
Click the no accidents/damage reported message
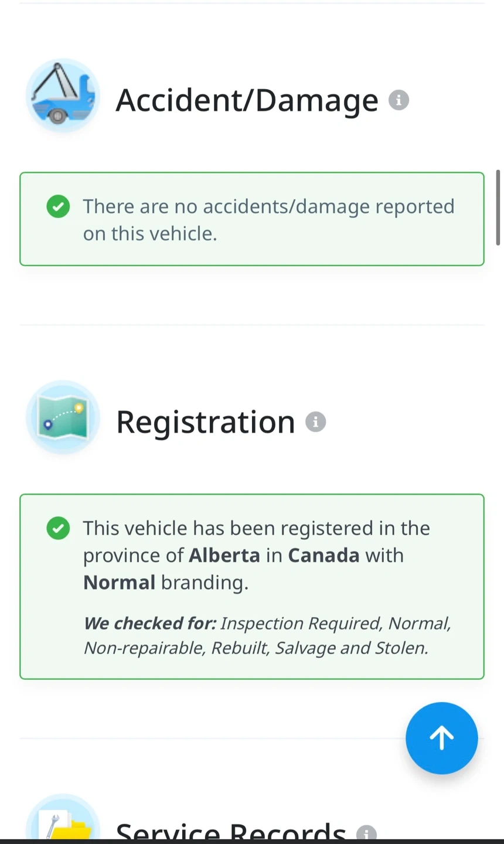(268, 220)
